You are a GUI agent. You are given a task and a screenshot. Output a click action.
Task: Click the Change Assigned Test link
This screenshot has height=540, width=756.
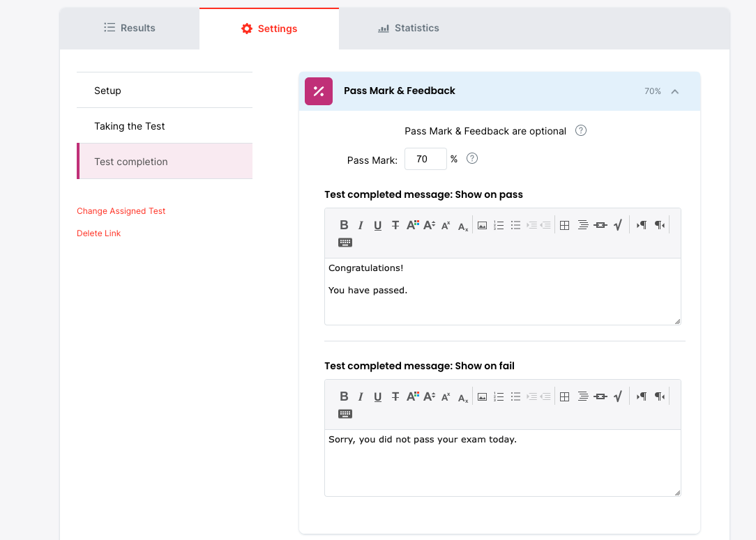(121, 211)
